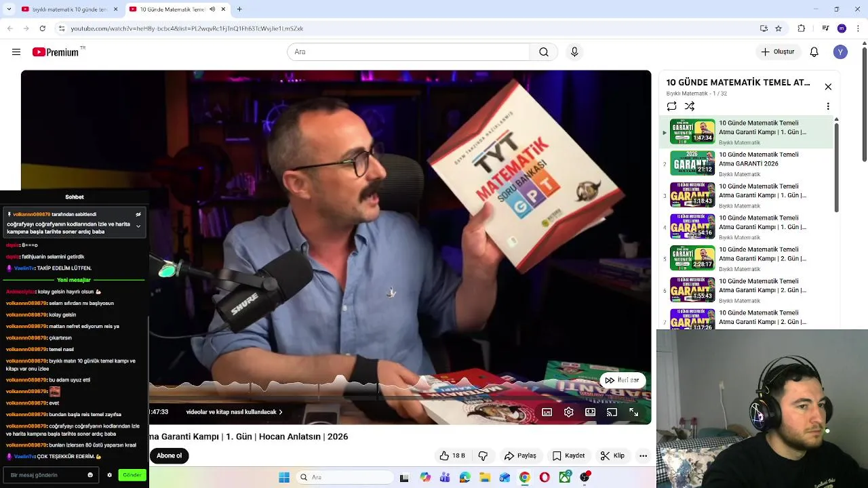Open Opera browser from taskbar
Image resolution: width=868 pixels, height=488 pixels.
click(x=545, y=477)
